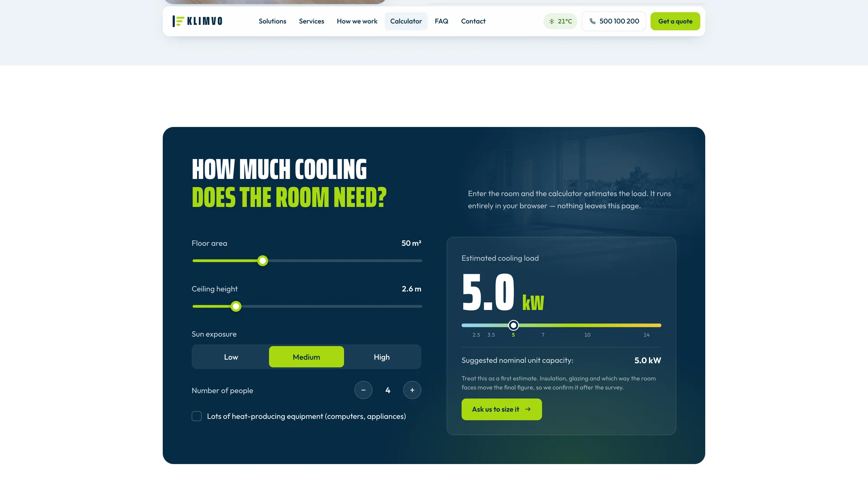The width and height of the screenshot is (868, 488).
Task: Click the 2.5 tick label on the gauge
Action: point(476,335)
